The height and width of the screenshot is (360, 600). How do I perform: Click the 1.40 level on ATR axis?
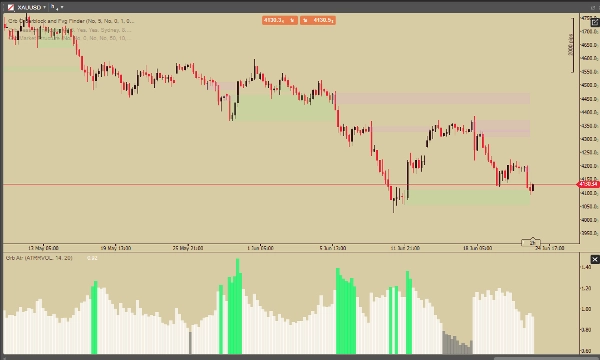pos(587,267)
